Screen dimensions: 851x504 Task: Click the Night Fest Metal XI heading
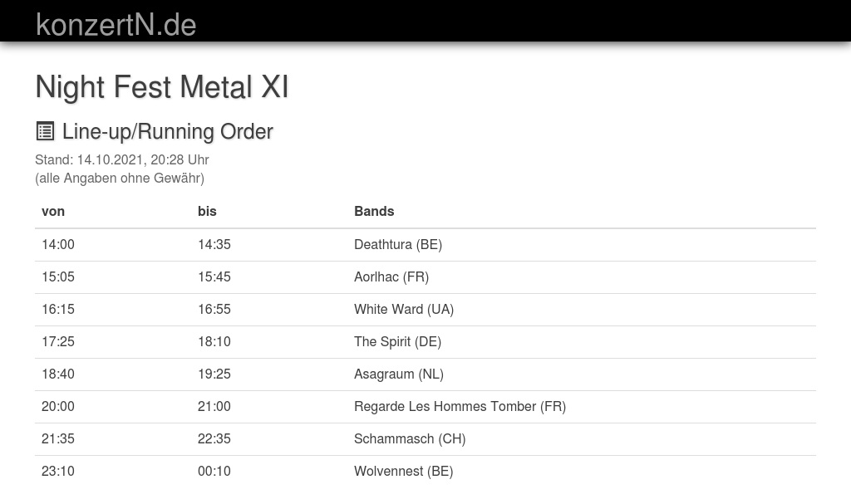[162, 87]
